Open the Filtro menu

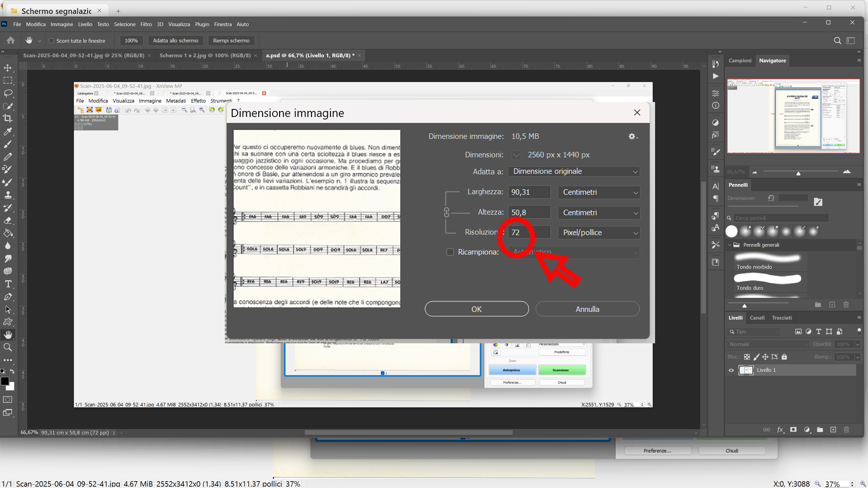(x=146, y=24)
